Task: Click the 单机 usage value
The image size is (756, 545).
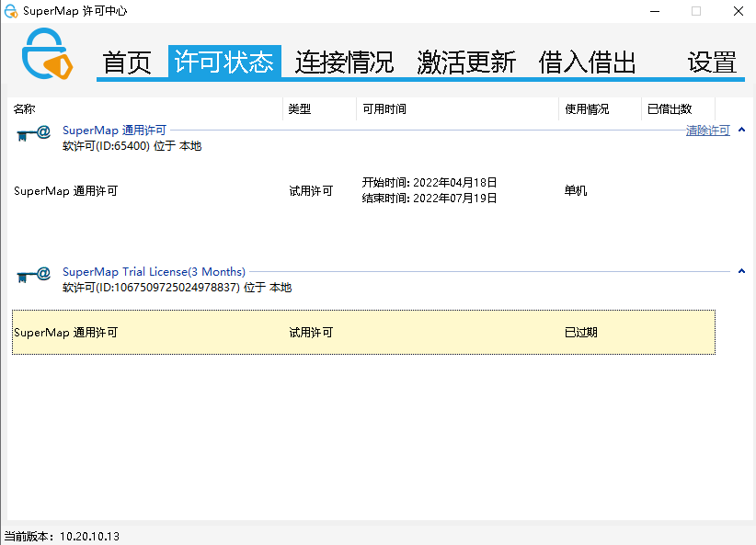Action: coord(576,191)
